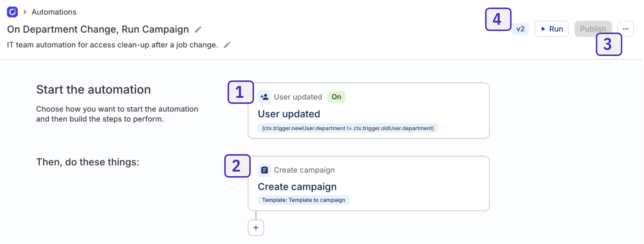Click the Create campaign clipboard icon
Image resolution: width=644 pixels, height=244 pixels.
pos(264,170)
